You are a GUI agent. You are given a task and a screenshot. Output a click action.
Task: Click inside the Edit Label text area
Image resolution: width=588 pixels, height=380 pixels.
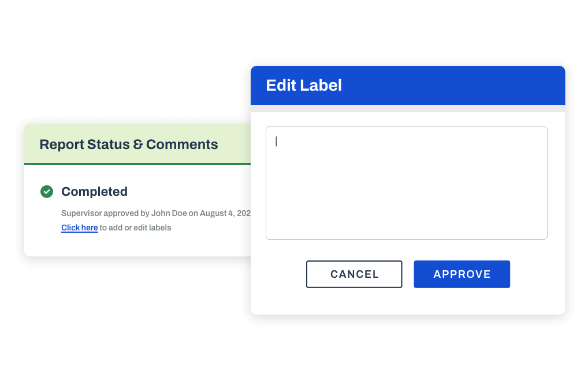pos(406,182)
